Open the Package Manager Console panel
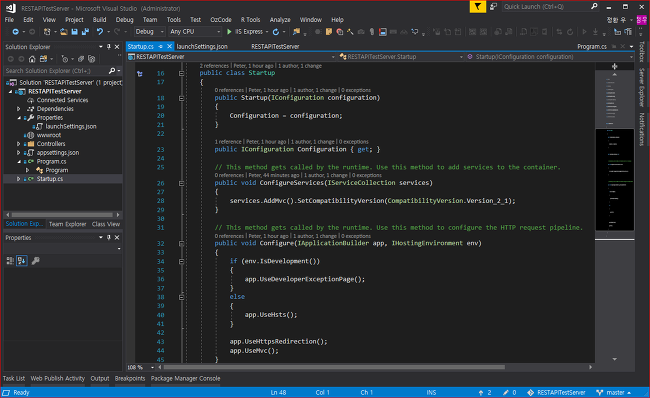 (185, 379)
